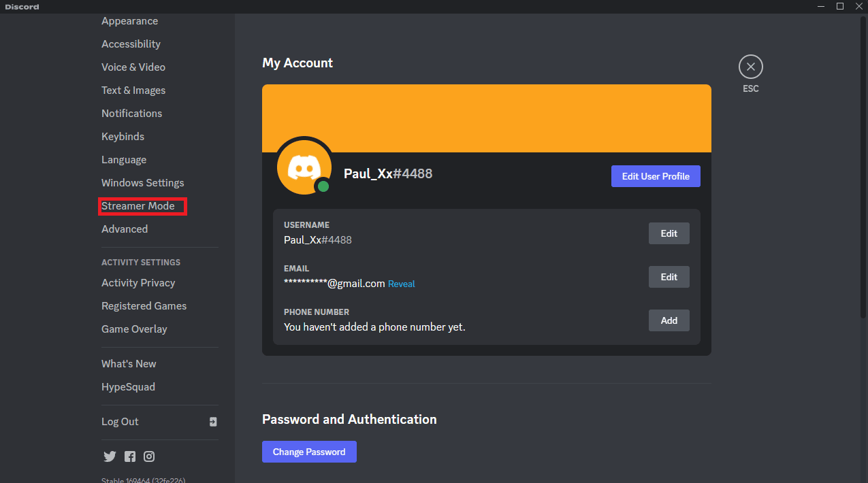
Task: Maximize the Discord window
Action: (840, 6)
